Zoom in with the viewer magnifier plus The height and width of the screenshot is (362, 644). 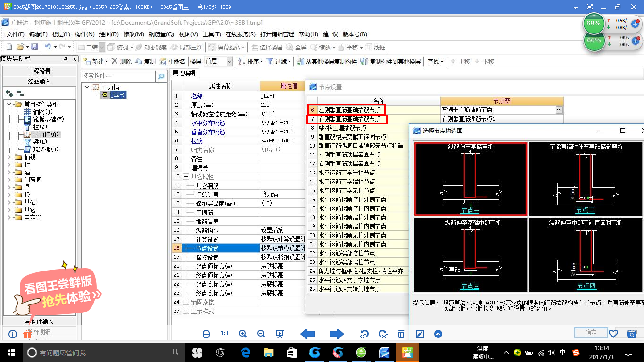(243, 334)
